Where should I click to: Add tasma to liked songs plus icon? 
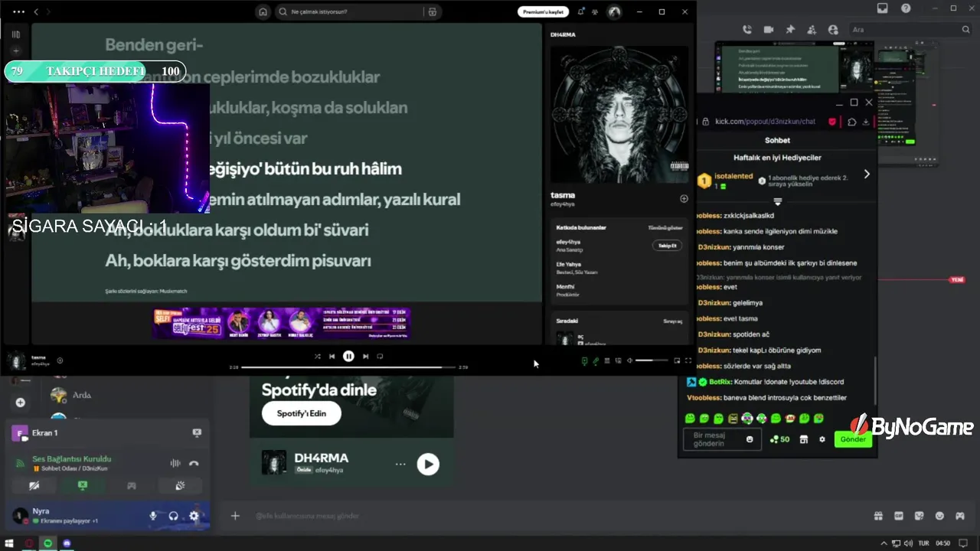click(684, 198)
